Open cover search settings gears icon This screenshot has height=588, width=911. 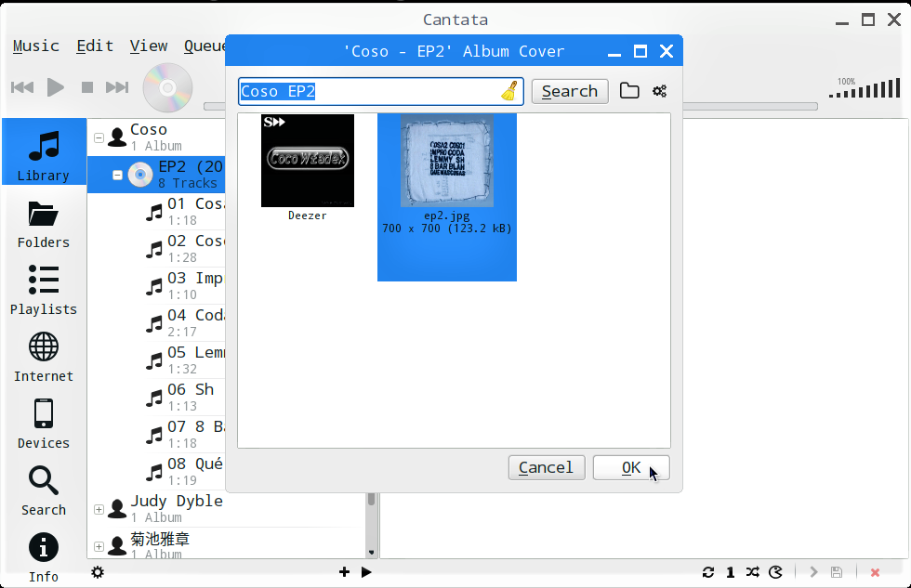pyautogui.click(x=659, y=91)
